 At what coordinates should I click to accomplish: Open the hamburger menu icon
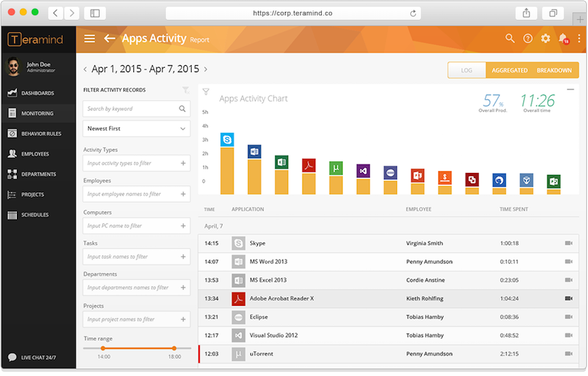(90, 38)
